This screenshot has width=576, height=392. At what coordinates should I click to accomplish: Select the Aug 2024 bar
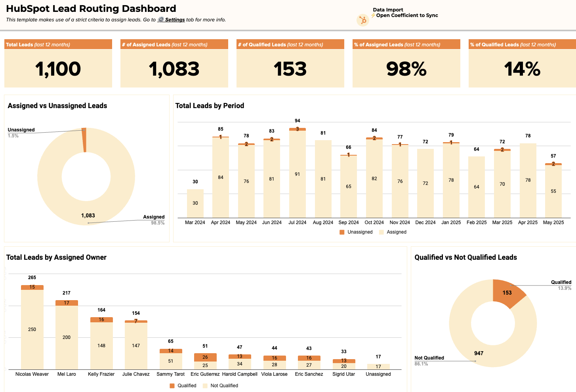[x=323, y=179]
